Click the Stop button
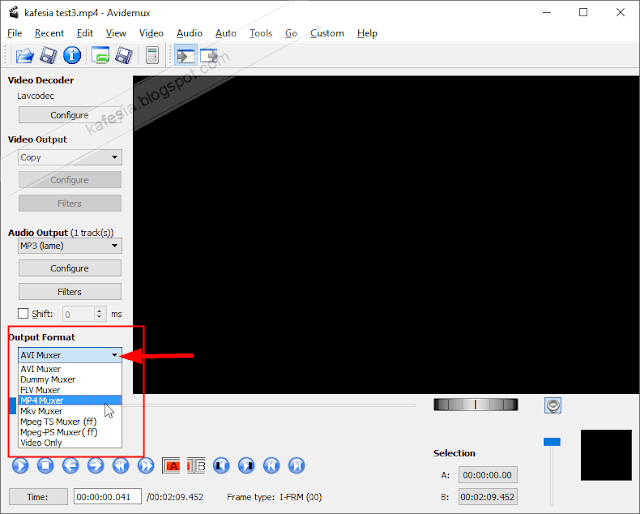Image resolution: width=640 pixels, height=514 pixels. point(45,465)
